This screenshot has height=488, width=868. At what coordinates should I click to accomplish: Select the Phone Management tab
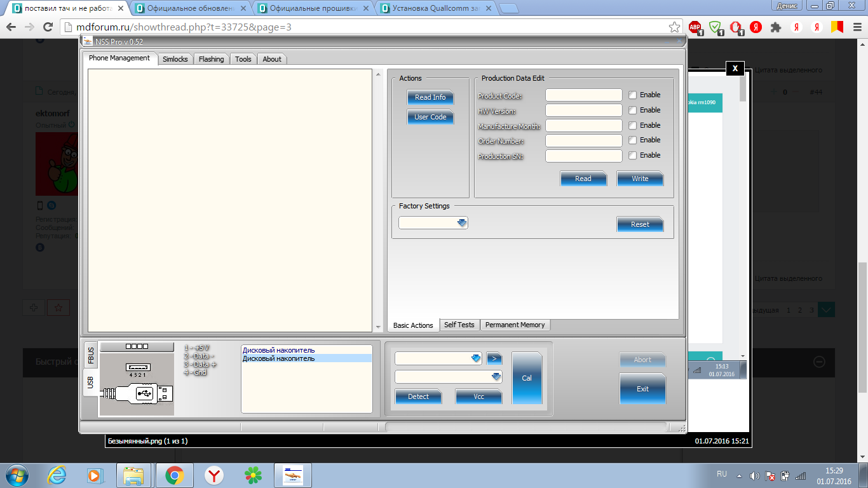[119, 58]
